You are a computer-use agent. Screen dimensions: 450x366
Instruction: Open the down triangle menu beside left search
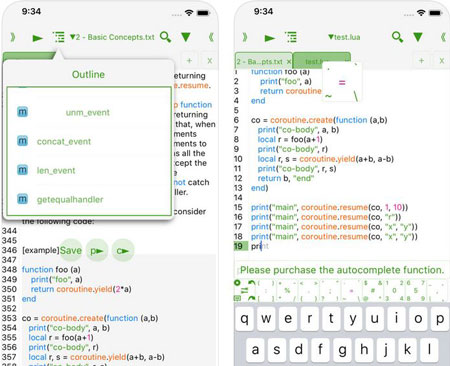[186, 37]
